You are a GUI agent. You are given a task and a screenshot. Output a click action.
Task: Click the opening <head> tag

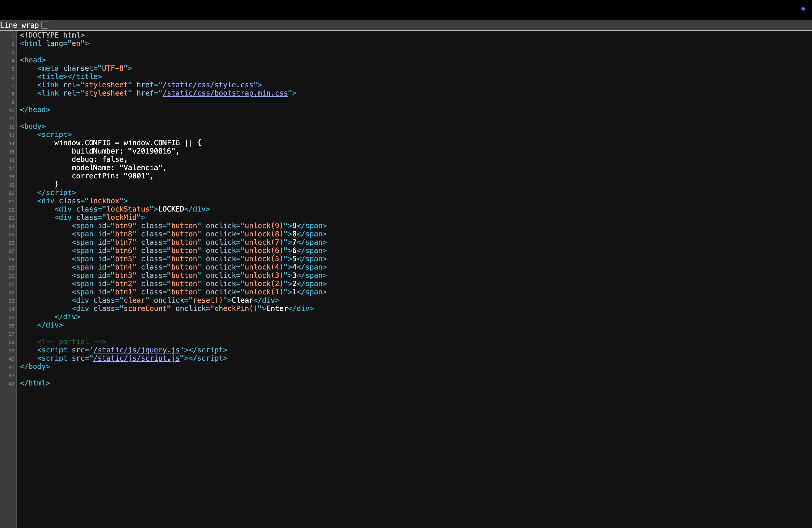(x=33, y=60)
